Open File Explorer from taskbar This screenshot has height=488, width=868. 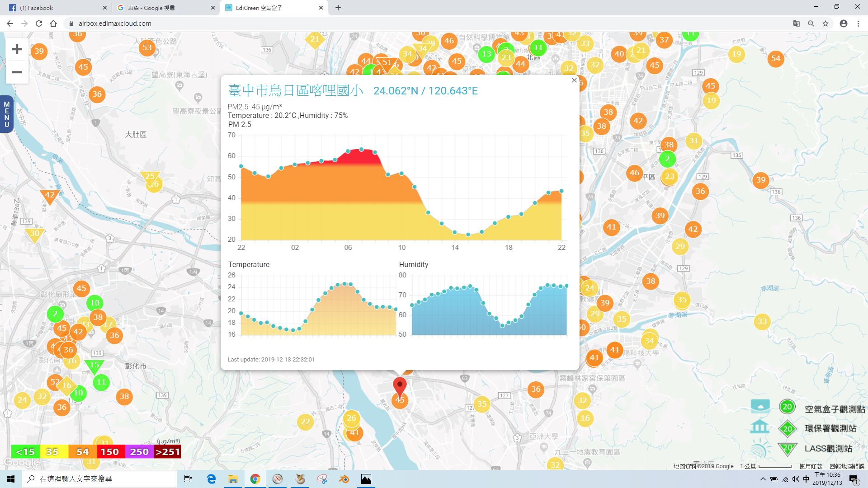tap(233, 479)
